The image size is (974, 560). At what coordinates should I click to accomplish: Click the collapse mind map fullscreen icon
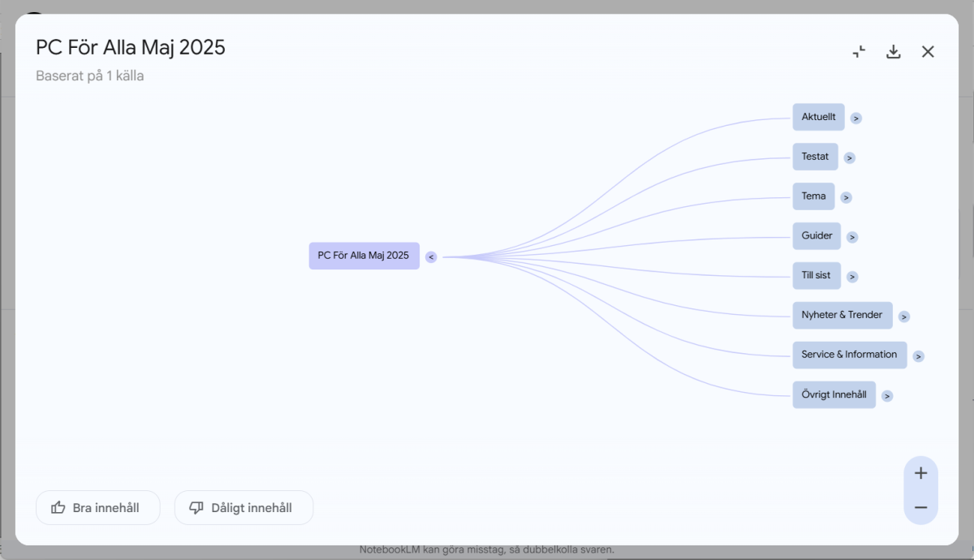tap(859, 52)
